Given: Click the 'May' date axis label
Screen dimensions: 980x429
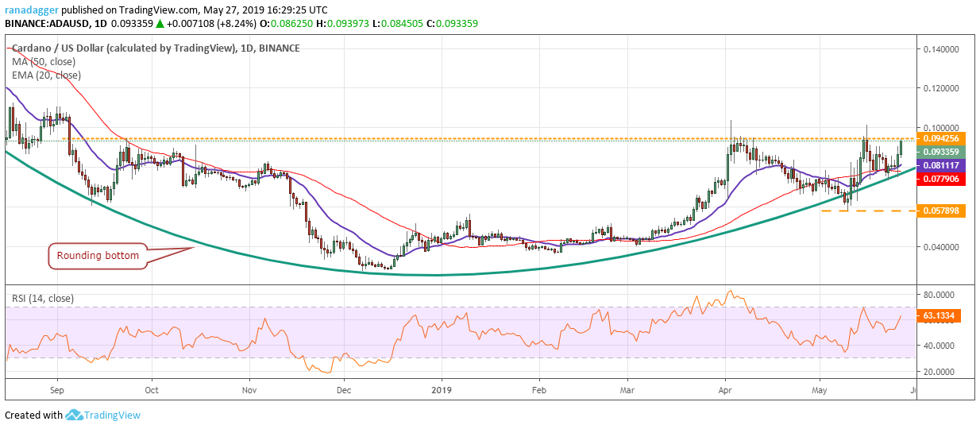Looking at the screenshot, I should coord(820,391).
